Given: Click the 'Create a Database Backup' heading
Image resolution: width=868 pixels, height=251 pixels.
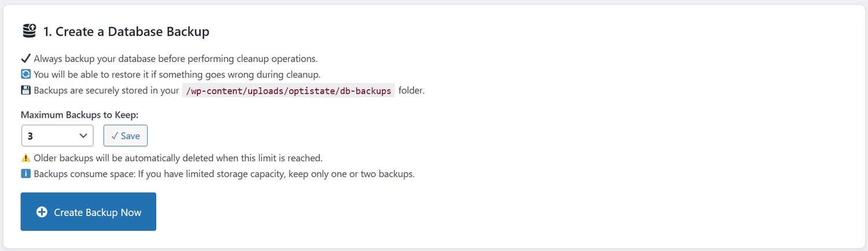Looking at the screenshot, I should [x=126, y=31].
